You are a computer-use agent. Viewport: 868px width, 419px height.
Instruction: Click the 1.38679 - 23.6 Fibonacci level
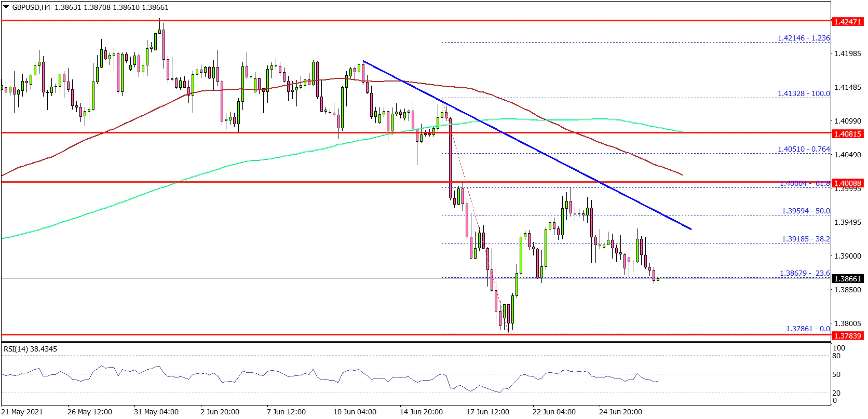coord(805,273)
